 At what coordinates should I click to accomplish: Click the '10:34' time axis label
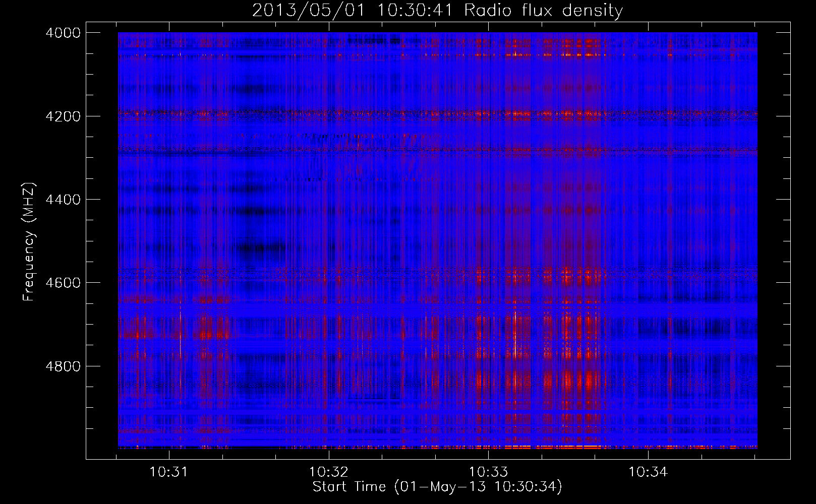648,472
